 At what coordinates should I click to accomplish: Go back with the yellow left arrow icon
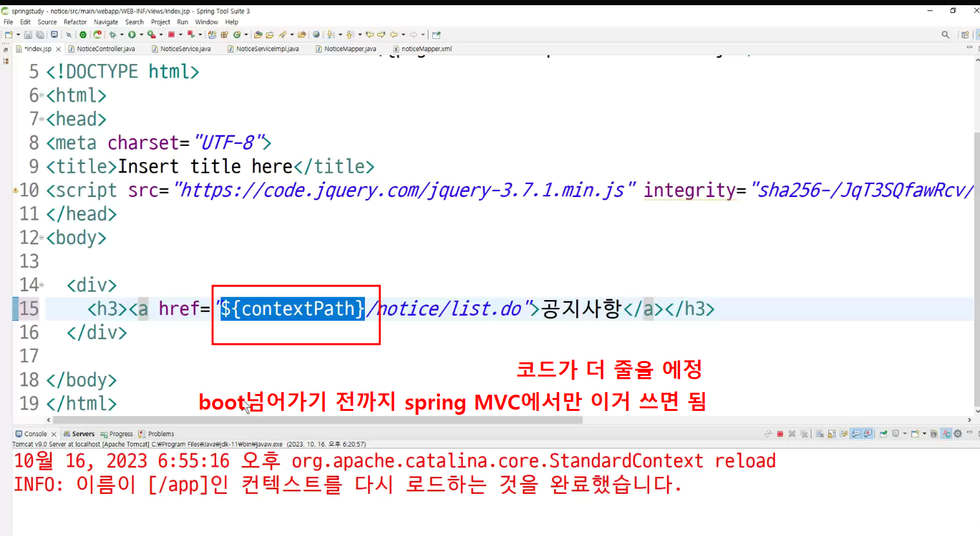(x=393, y=35)
